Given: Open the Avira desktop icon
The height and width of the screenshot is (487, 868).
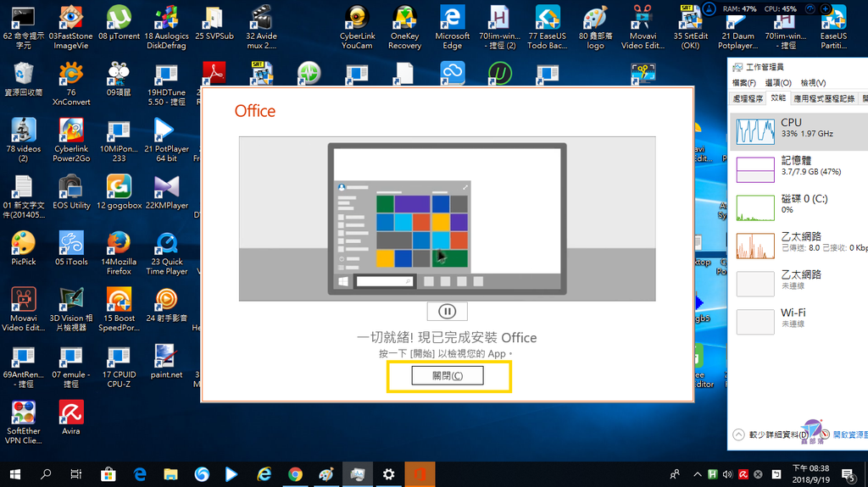Looking at the screenshot, I should (71, 418).
